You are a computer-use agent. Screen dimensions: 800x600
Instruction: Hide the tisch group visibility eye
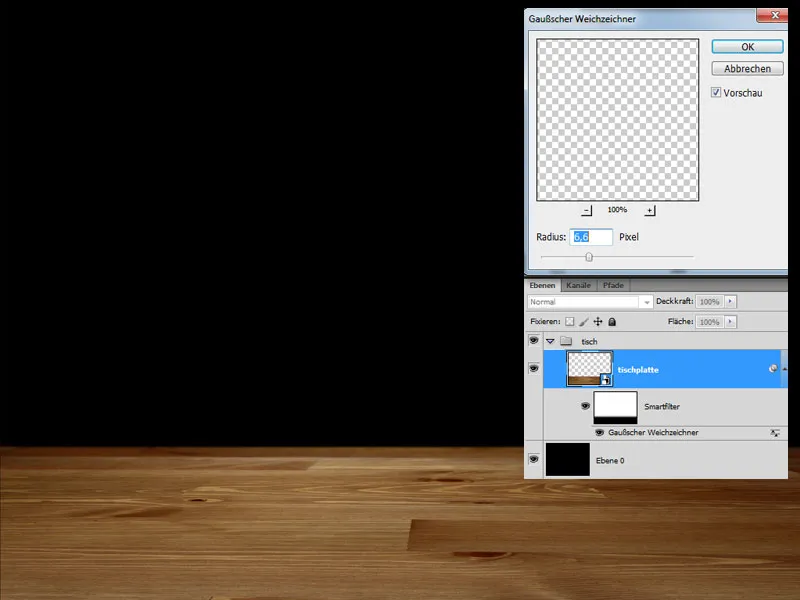[x=534, y=340]
